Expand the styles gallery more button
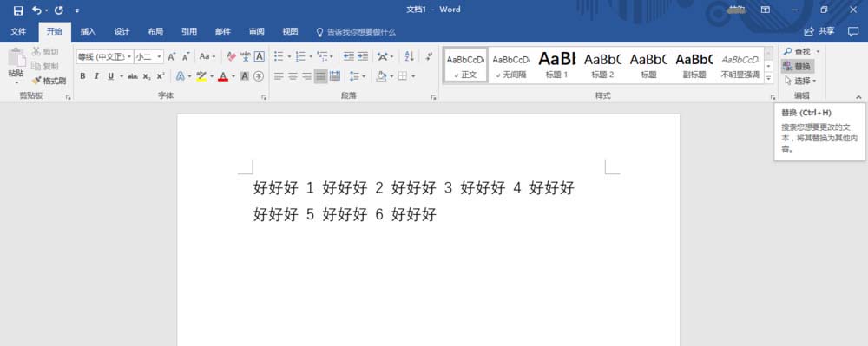Viewport: 868px width, 346px height. pyautogui.click(x=768, y=79)
